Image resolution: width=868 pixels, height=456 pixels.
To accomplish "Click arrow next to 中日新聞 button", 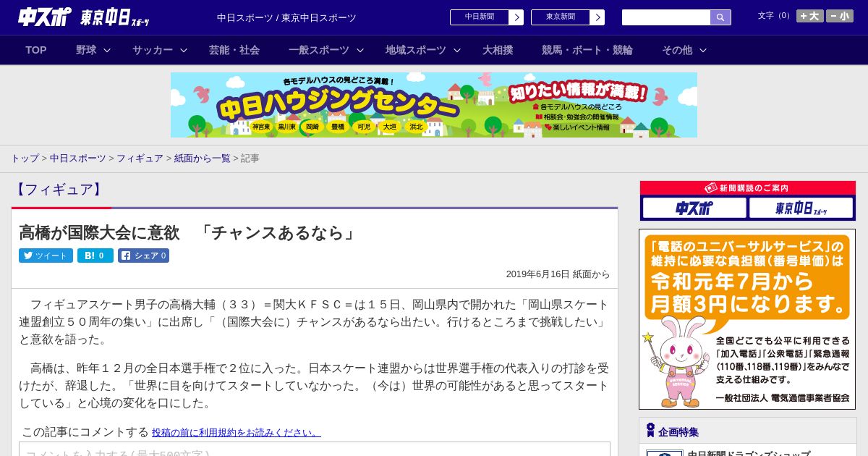I will (516, 17).
